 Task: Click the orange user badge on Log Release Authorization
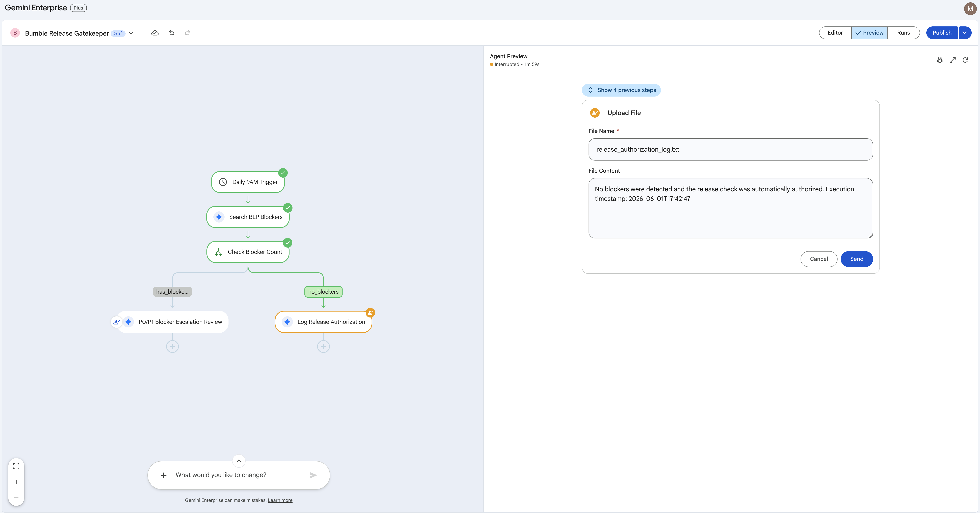point(370,313)
